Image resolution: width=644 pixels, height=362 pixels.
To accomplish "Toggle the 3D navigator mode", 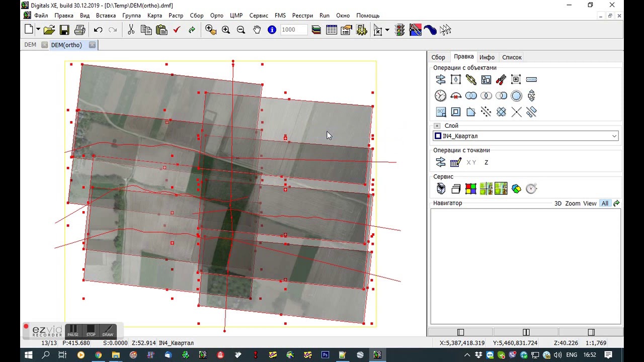I will click(x=557, y=204).
